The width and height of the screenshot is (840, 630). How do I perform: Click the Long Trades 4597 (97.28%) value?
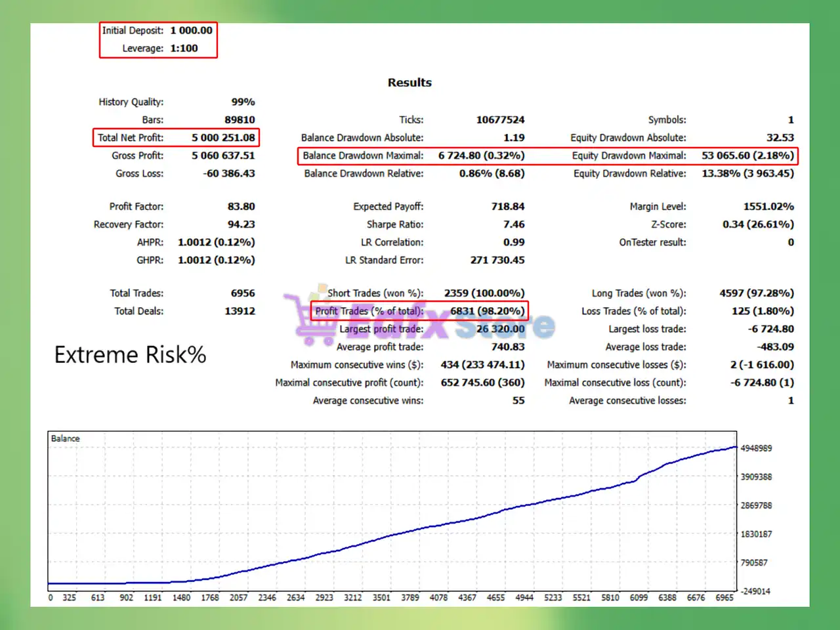pyautogui.click(x=757, y=293)
